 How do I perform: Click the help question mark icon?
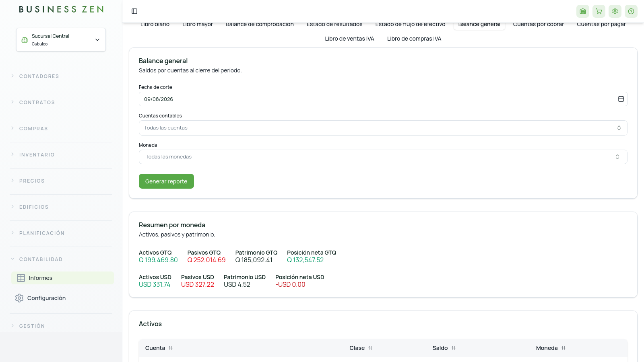(x=631, y=11)
